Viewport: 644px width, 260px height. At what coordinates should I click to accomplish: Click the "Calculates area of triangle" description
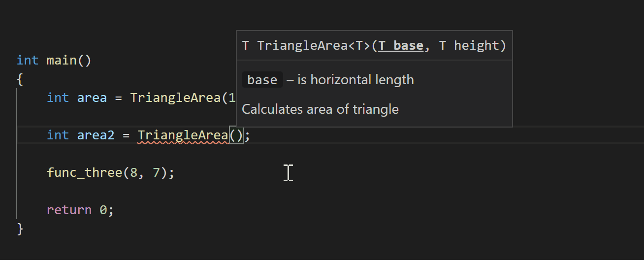point(320,109)
